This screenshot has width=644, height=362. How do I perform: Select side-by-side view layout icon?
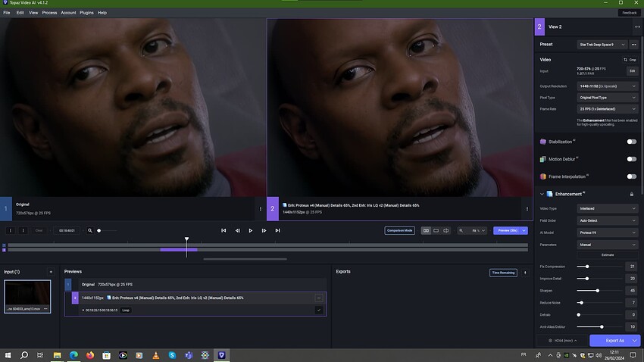point(426,231)
